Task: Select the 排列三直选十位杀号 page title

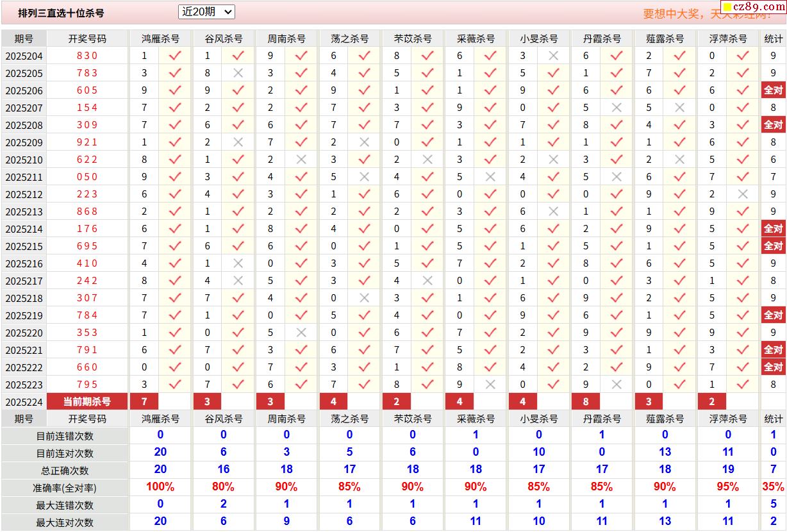Action: (x=61, y=13)
